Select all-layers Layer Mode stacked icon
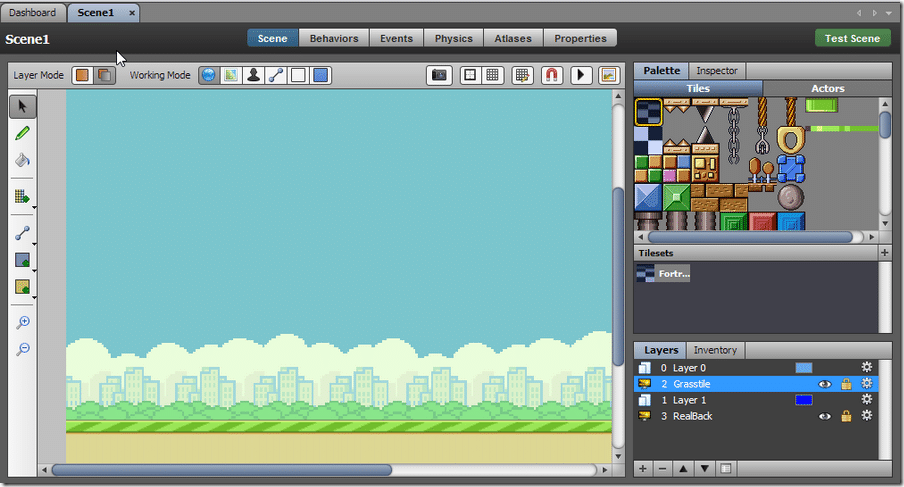Screen dimensions: 904x487 104,75
